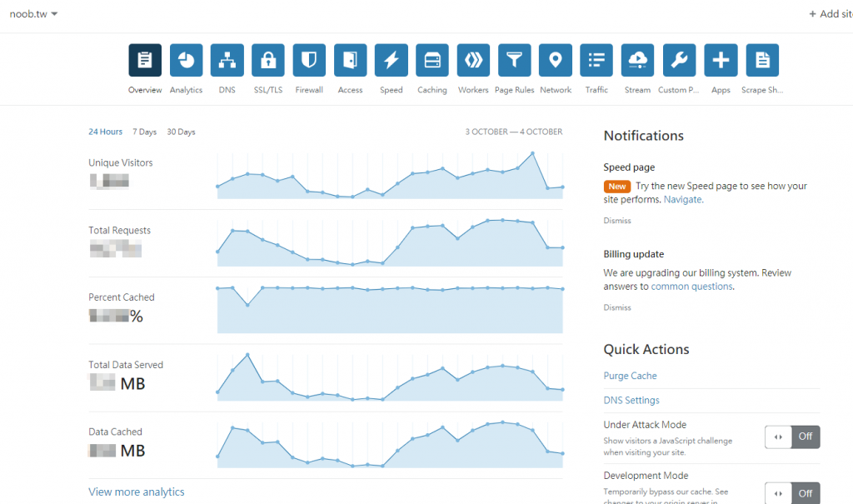Switch to the 7 Days range
Screen dimensions: 853x504
click(x=145, y=132)
